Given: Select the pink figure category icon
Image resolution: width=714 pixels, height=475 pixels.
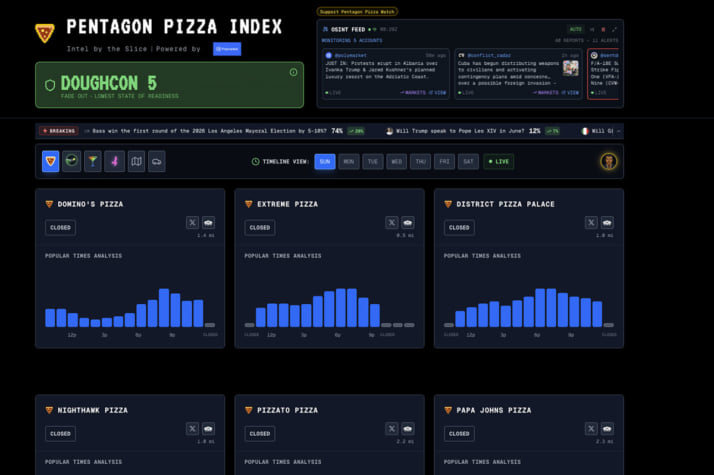Looking at the screenshot, I should tap(114, 161).
